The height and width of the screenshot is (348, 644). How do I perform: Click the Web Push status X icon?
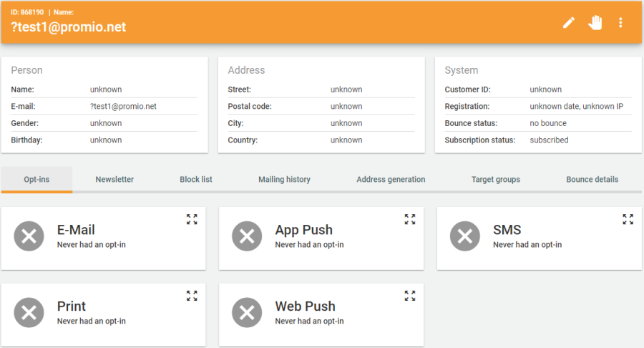coord(247,313)
